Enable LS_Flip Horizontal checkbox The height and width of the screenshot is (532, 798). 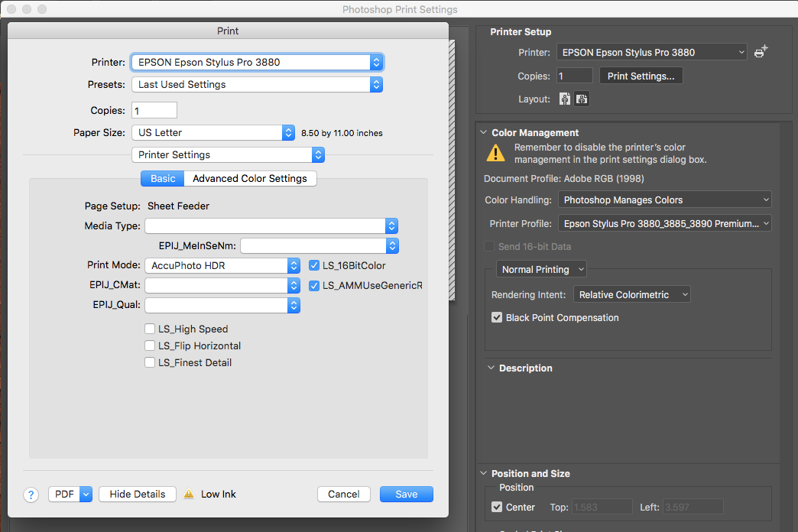point(150,345)
